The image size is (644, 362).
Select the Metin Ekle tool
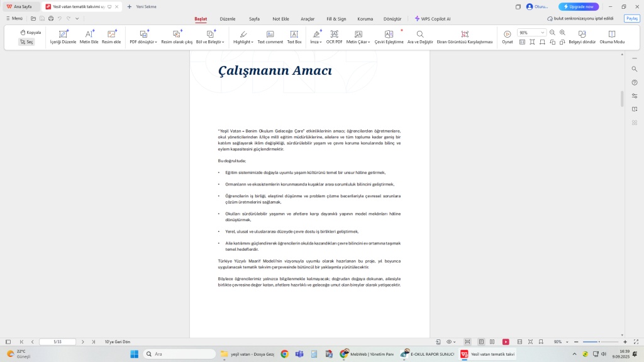click(89, 37)
